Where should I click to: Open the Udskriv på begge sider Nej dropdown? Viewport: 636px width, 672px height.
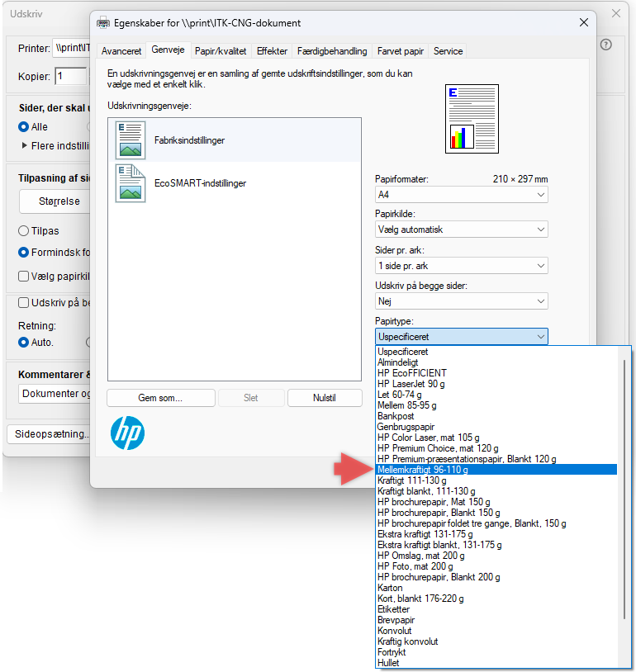point(462,301)
